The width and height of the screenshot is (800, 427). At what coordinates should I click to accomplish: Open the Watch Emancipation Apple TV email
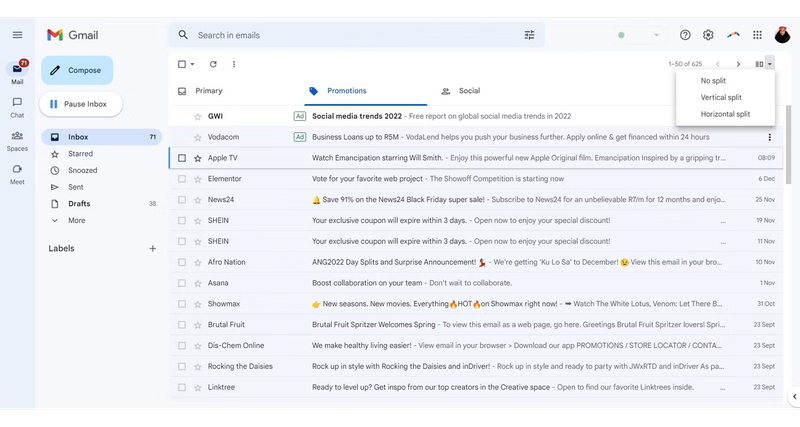click(x=474, y=158)
